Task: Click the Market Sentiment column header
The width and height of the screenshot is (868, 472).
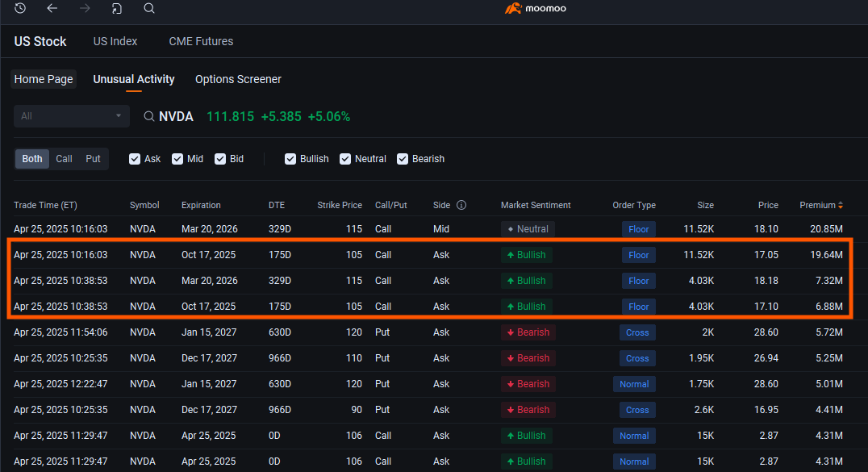Action: point(536,205)
